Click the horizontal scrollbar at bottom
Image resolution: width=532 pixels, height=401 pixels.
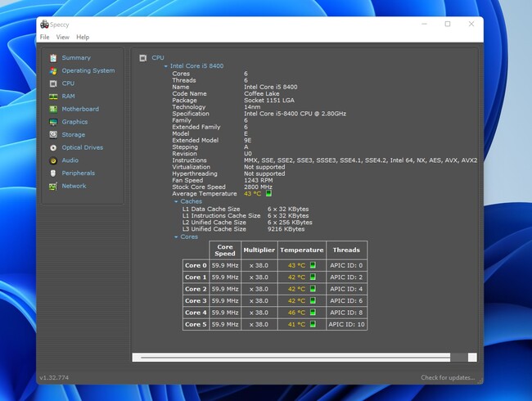coord(295,357)
